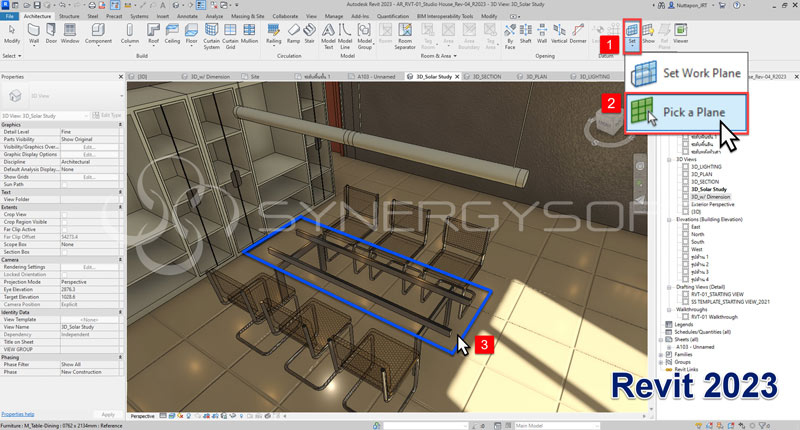Image resolution: width=800 pixels, height=430 pixels.
Task: Collapse the 3D Views tree node
Action: pyautogui.click(x=669, y=160)
